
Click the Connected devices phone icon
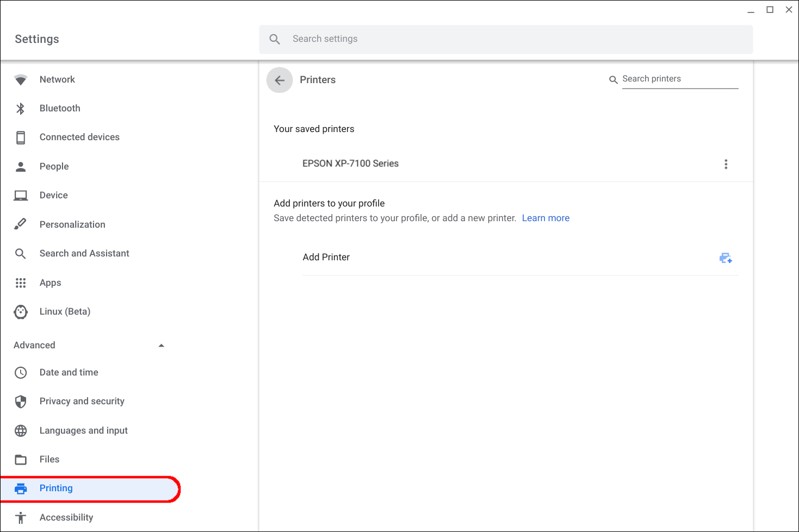tap(21, 137)
